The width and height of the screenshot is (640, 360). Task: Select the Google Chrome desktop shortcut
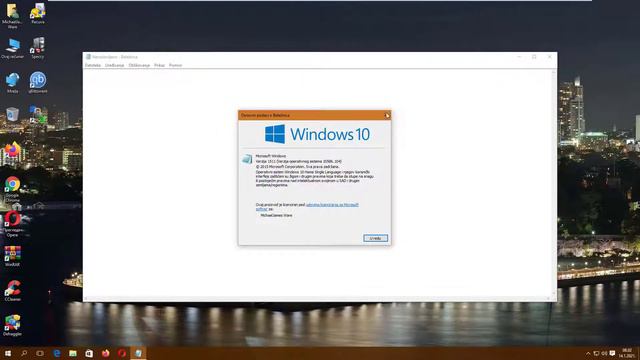[x=12, y=189]
